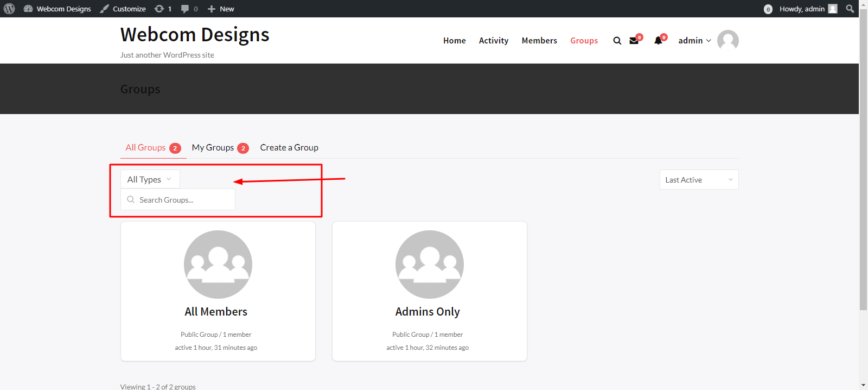Click the admin bar search magnifier icon
Image resolution: width=868 pixels, height=390 pixels.
click(x=850, y=9)
